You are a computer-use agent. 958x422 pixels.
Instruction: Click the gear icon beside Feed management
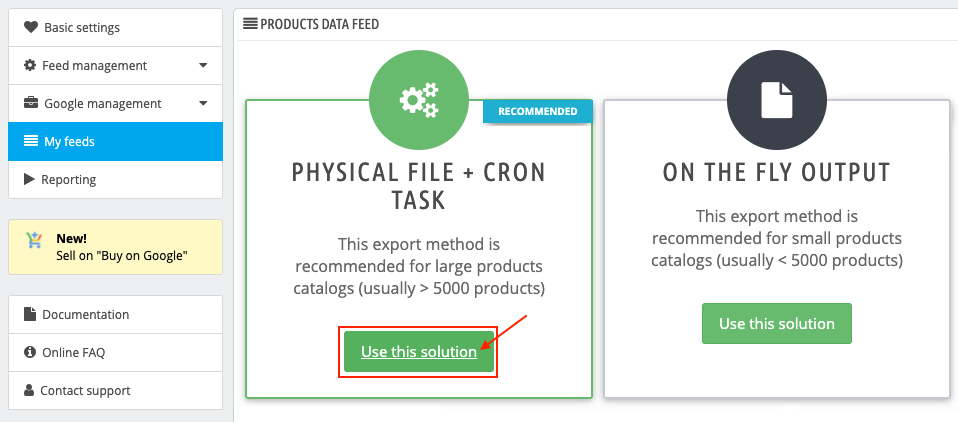[x=30, y=65]
